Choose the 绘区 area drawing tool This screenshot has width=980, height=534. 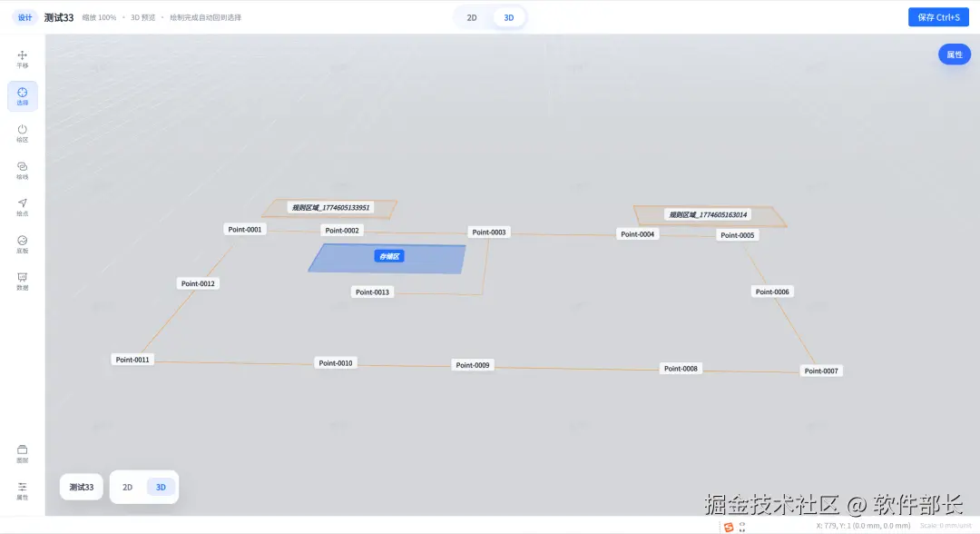point(23,132)
